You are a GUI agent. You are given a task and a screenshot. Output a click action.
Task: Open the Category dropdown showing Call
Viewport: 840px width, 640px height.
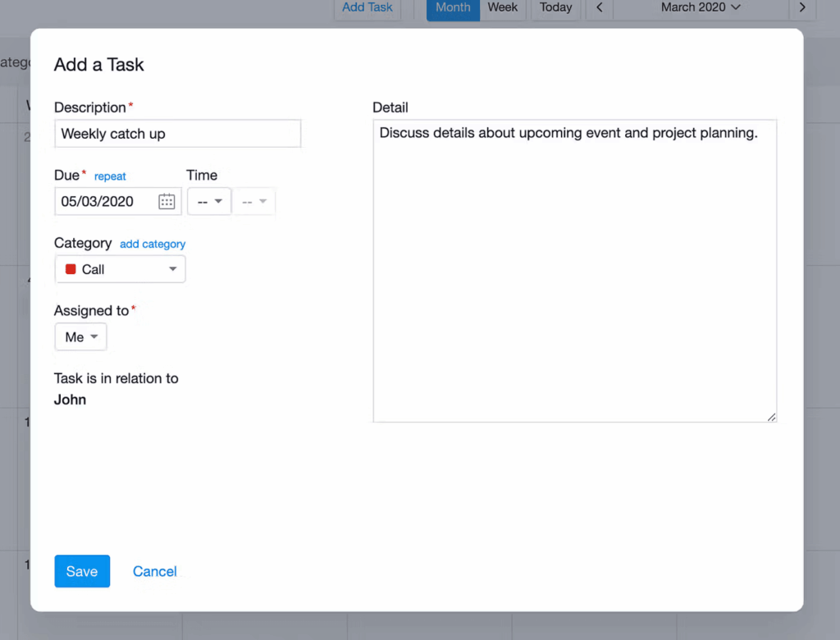point(121,269)
